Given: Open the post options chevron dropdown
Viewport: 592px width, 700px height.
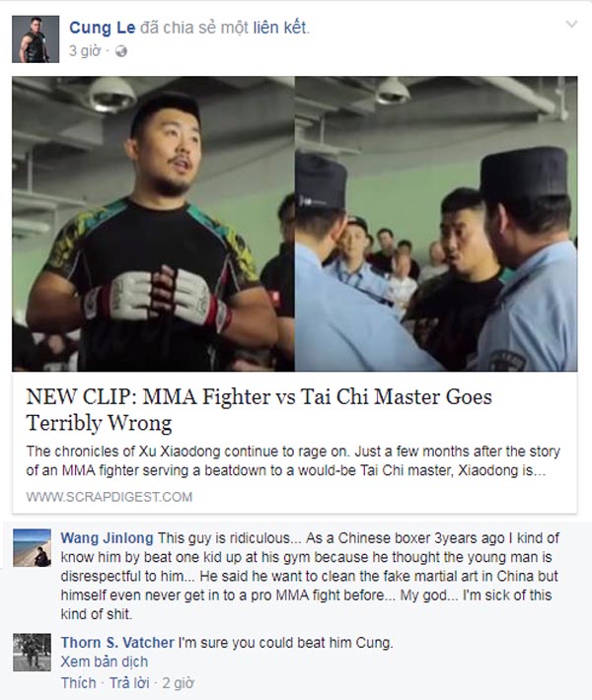Looking at the screenshot, I should click(x=571, y=24).
